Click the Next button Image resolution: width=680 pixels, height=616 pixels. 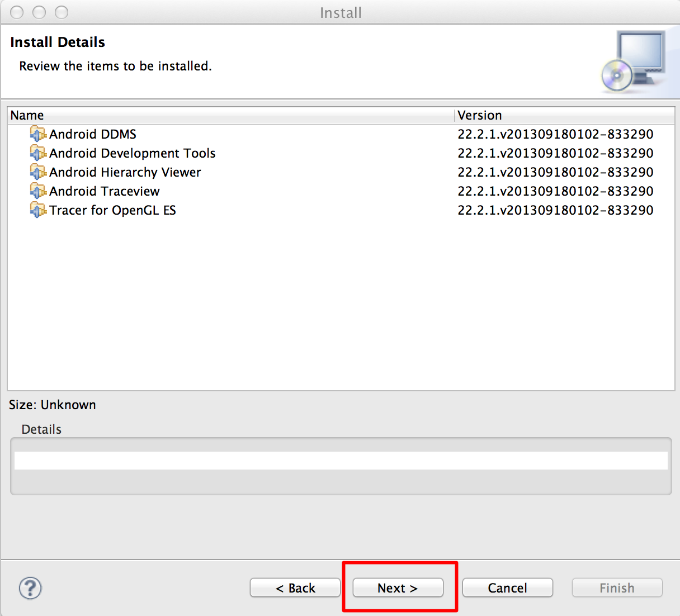point(398,588)
